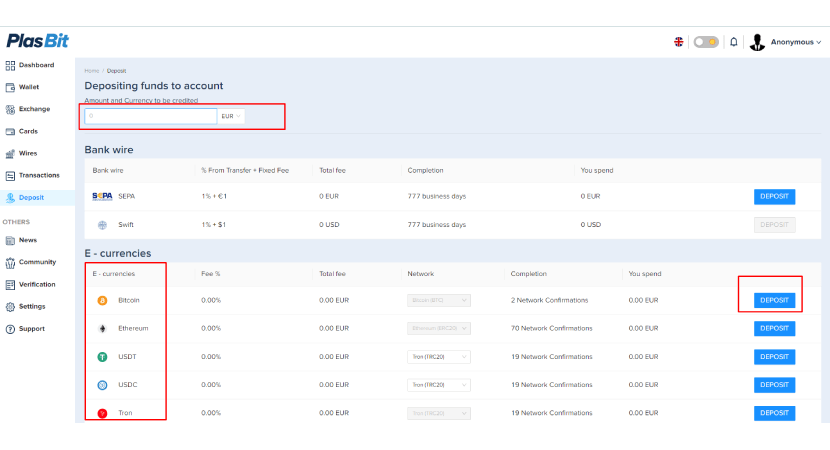The image size is (830, 450).
Task: Click the deposit amount input field
Action: (151, 116)
